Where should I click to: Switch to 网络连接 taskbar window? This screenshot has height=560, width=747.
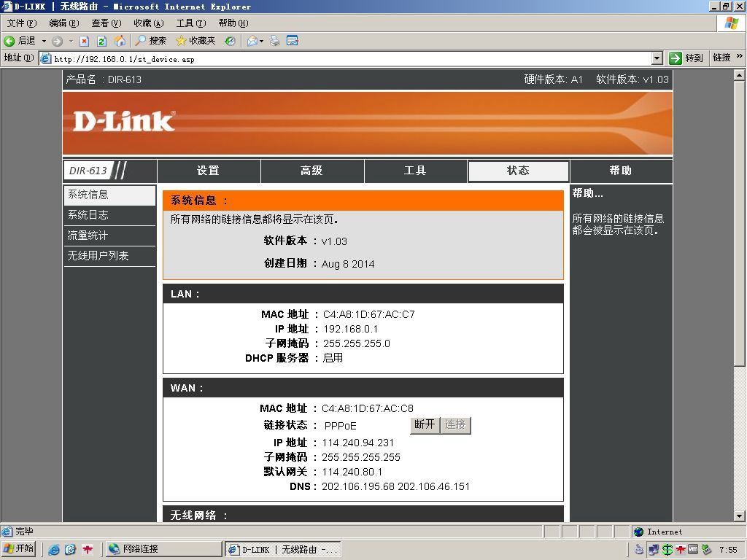(164, 549)
